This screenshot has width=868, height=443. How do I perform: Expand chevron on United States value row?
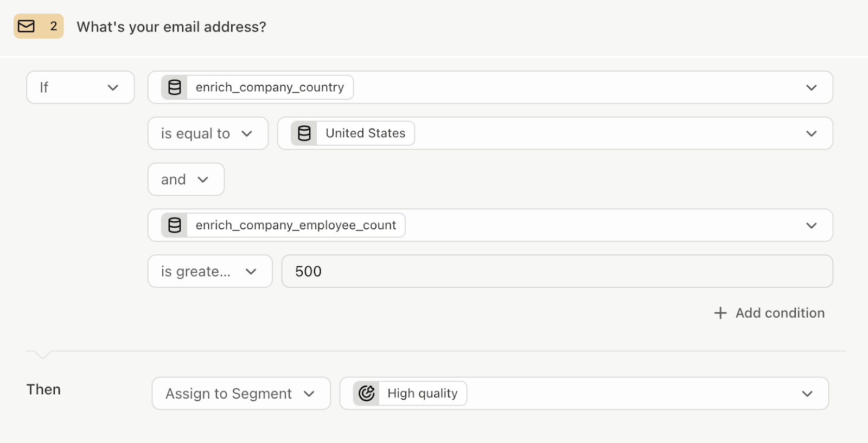pos(811,133)
